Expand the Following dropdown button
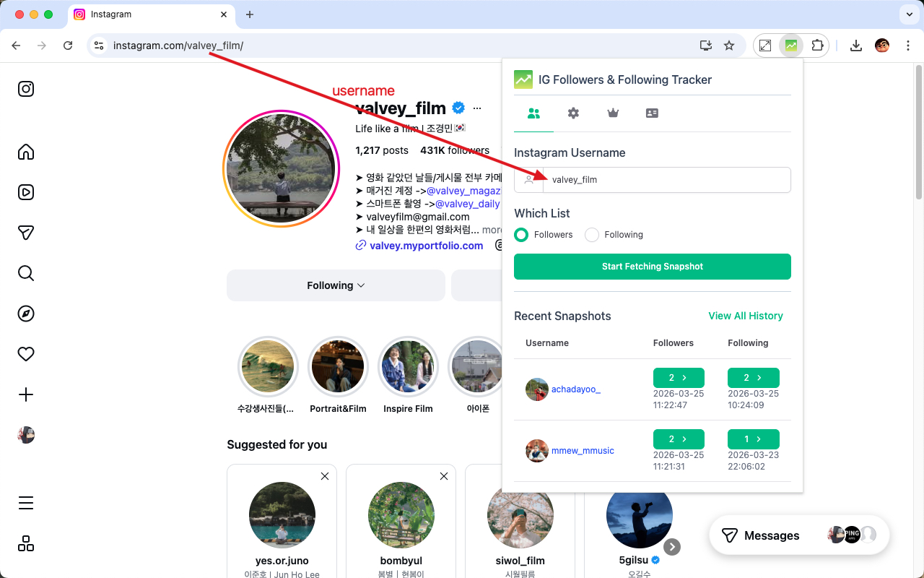 [336, 285]
